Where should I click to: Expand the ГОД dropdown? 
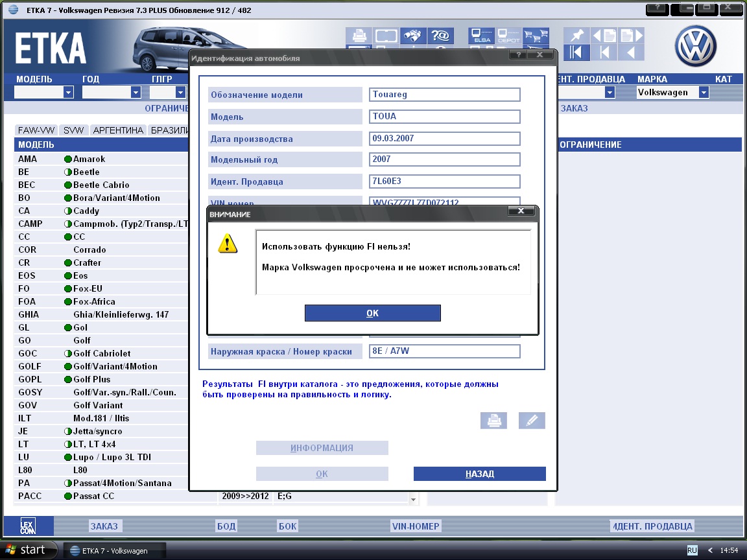pyautogui.click(x=136, y=93)
